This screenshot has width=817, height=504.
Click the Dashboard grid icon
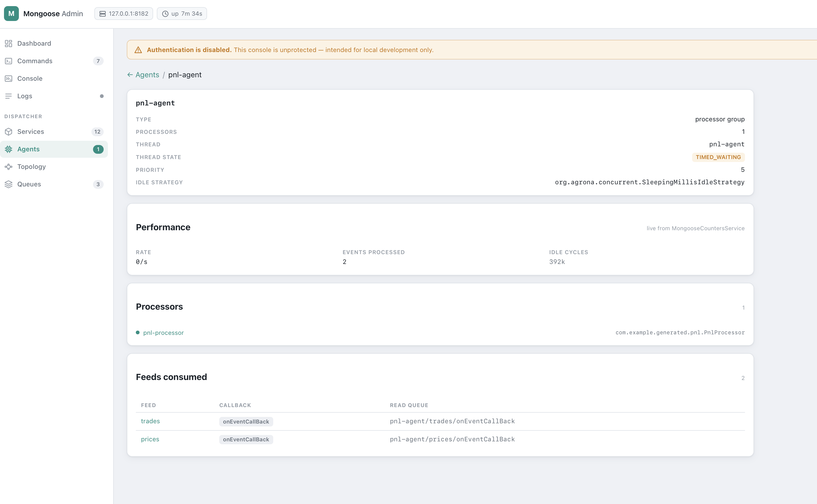[x=9, y=43]
